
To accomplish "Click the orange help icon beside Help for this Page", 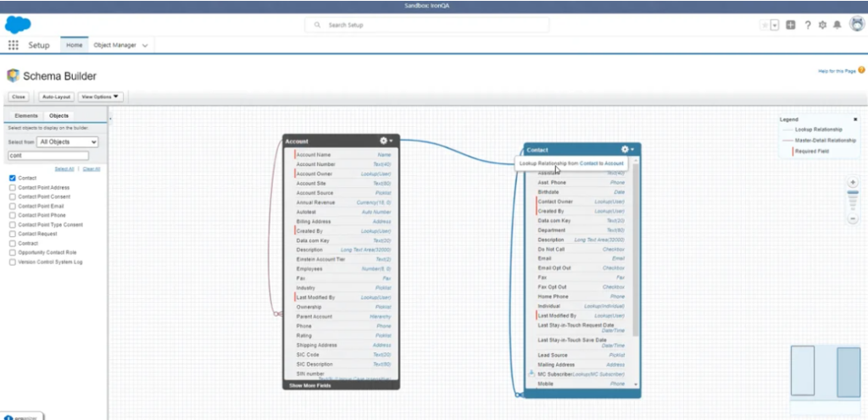I will click(x=861, y=70).
